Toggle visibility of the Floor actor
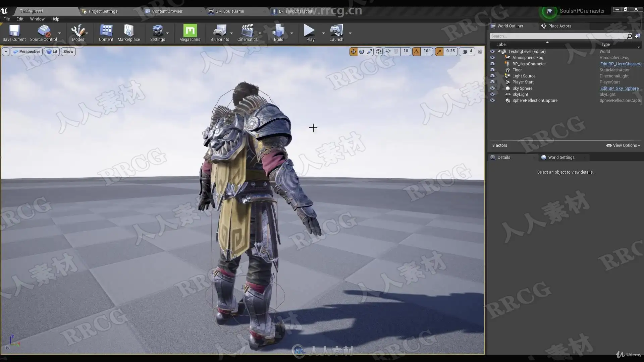The width and height of the screenshot is (644, 362). [x=492, y=70]
